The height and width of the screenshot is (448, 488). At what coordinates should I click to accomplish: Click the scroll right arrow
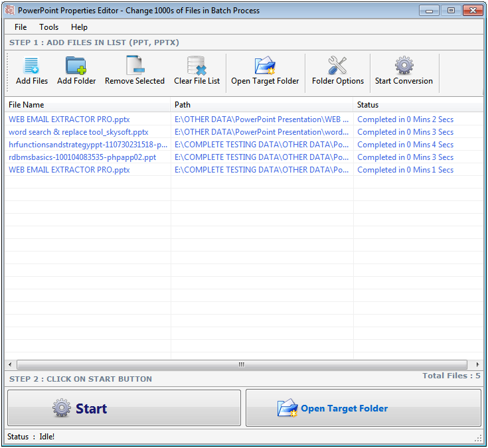[x=477, y=364]
